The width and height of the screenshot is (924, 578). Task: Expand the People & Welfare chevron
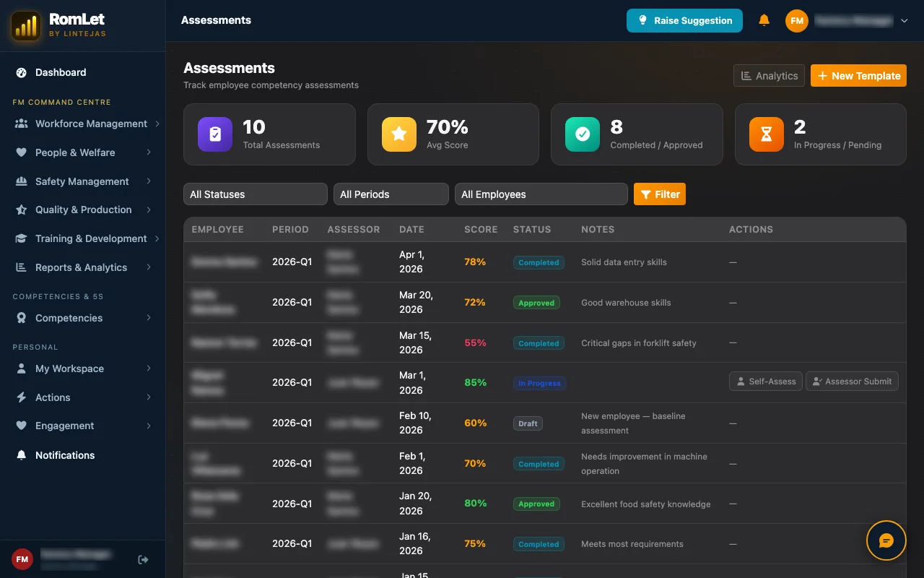point(149,152)
